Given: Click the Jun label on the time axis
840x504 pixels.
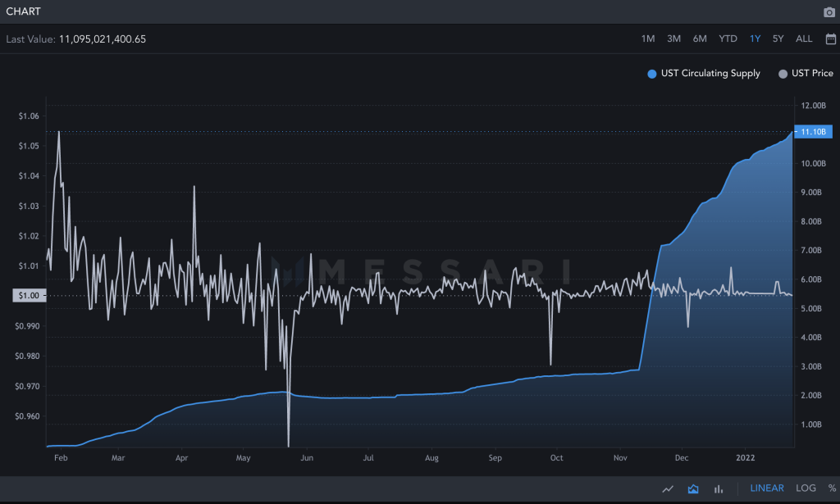Looking at the screenshot, I should coord(307,458).
